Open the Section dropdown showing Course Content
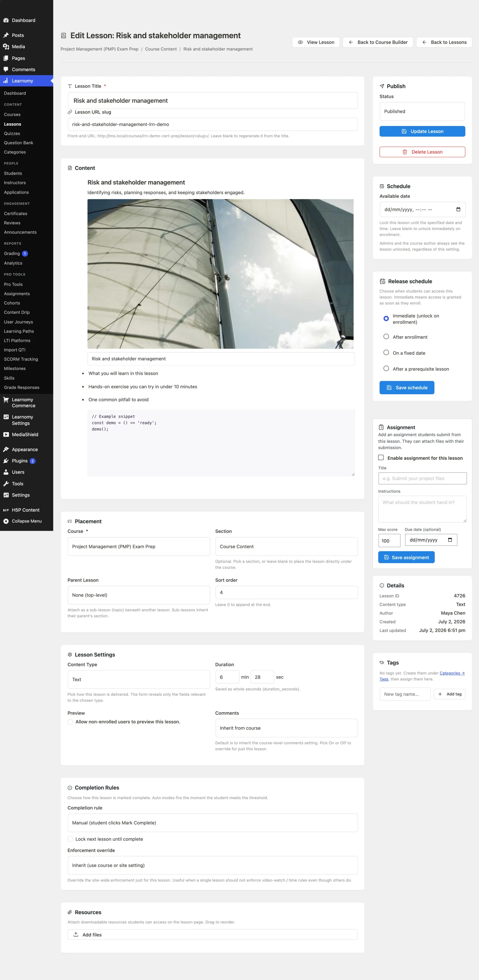The width and height of the screenshot is (479, 980). [286, 546]
